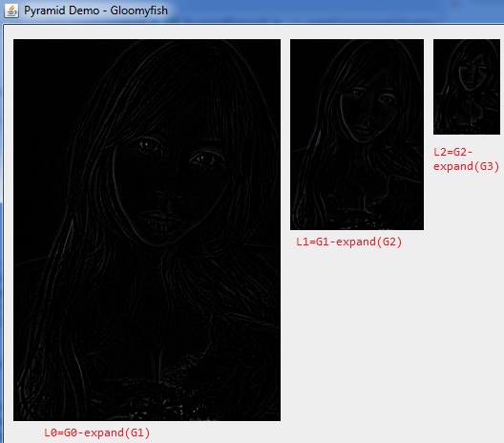Select the large L0 Laplacian image
Screen dimensions: 504x443
click(147, 230)
